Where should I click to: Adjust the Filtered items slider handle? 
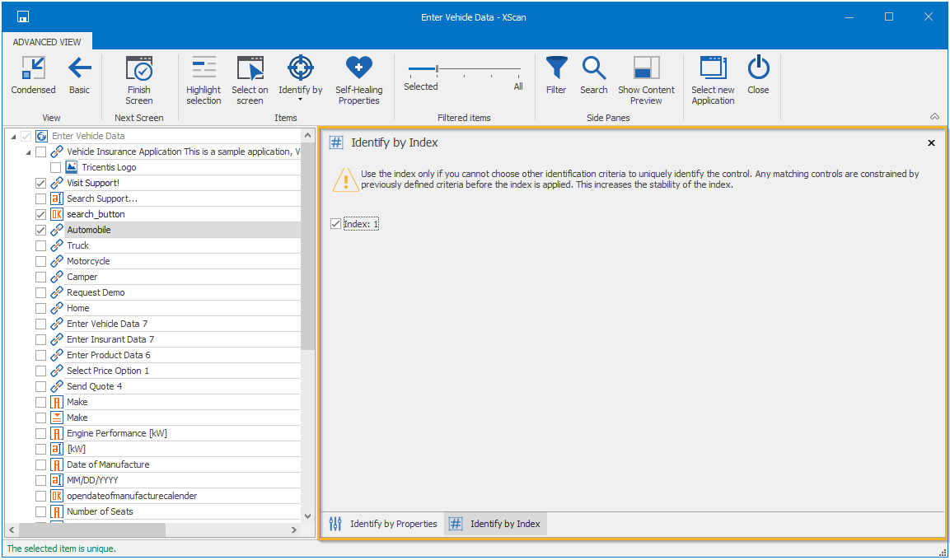click(437, 69)
